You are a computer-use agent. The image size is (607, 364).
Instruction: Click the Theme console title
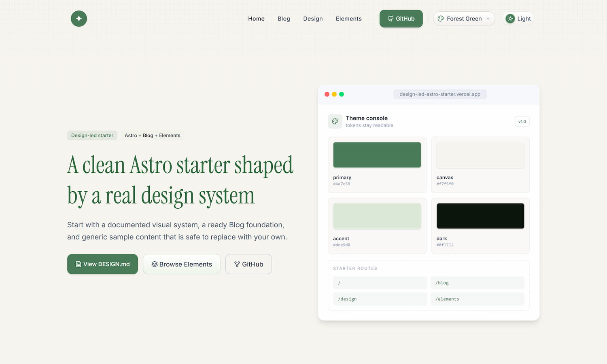tap(367, 118)
